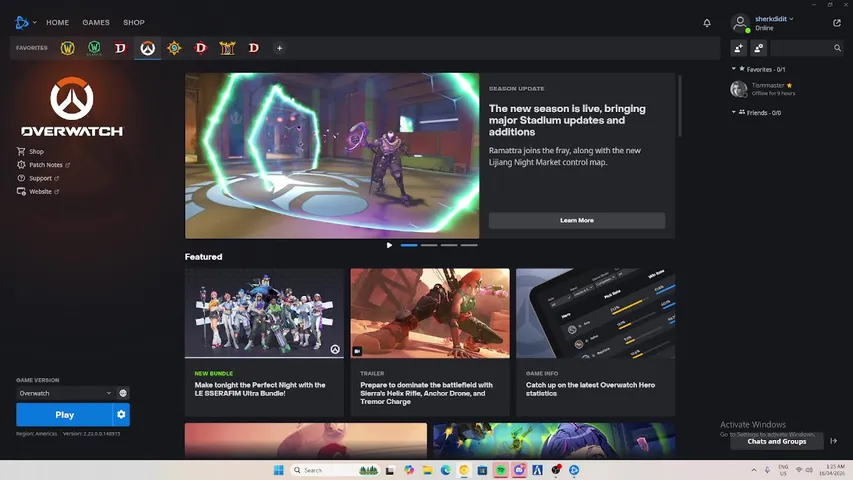Open the notifications bell
The width and height of the screenshot is (853, 480).
point(707,23)
